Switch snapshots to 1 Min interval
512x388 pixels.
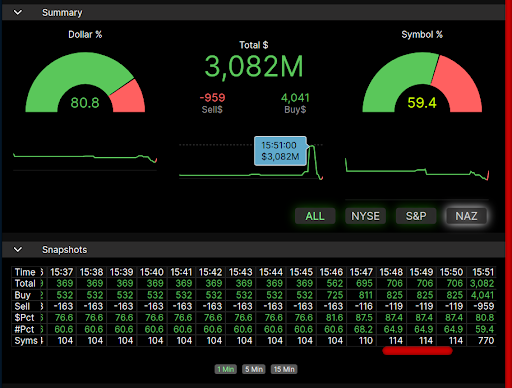click(x=226, y=369)
